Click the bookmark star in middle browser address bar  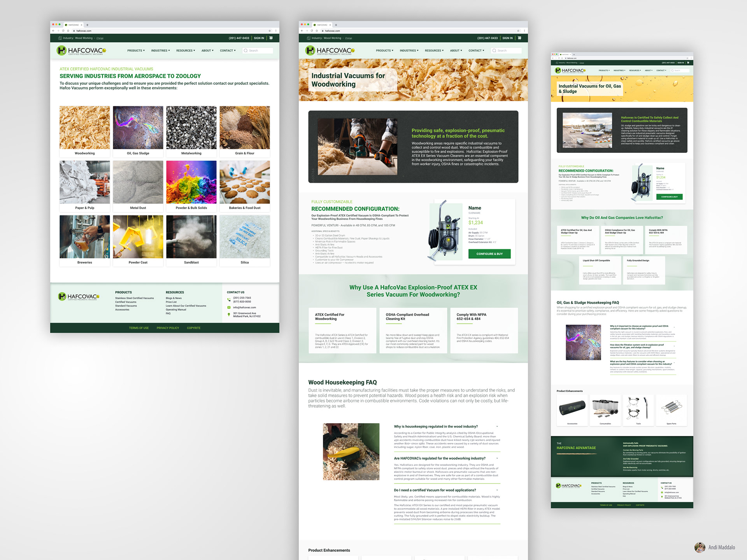[518, 31]
